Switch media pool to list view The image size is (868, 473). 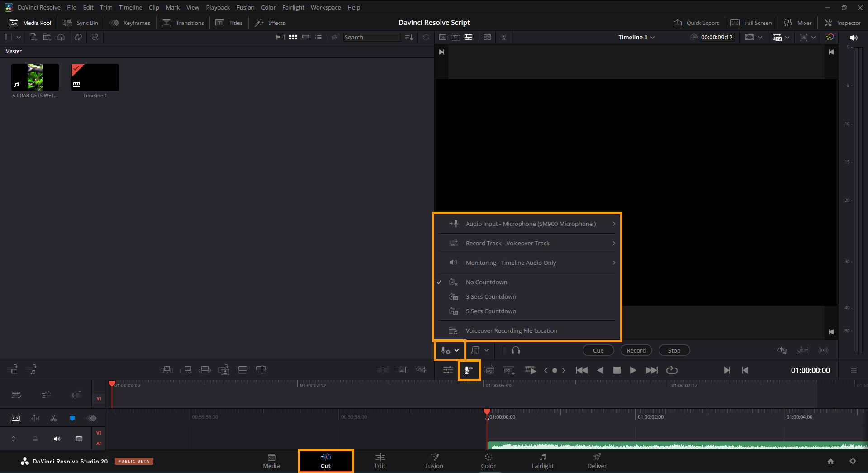[318, 37]
